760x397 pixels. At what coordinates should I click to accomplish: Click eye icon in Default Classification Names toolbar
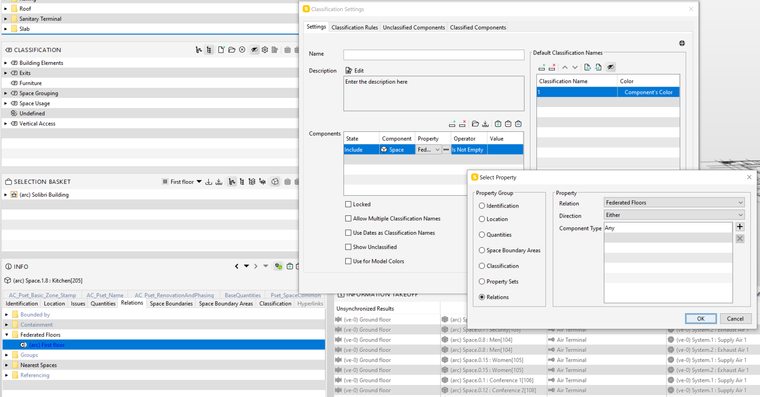pyautogui.click(x=611, y=67)
